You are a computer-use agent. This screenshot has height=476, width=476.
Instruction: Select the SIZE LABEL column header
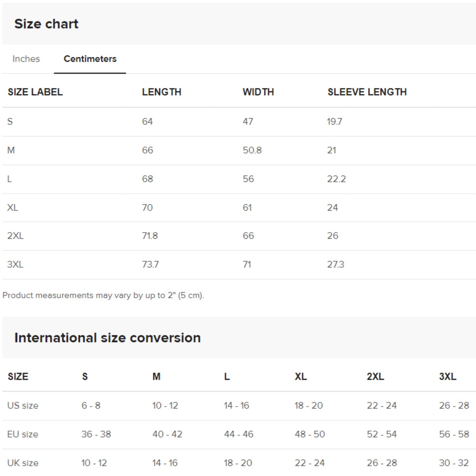35,92
